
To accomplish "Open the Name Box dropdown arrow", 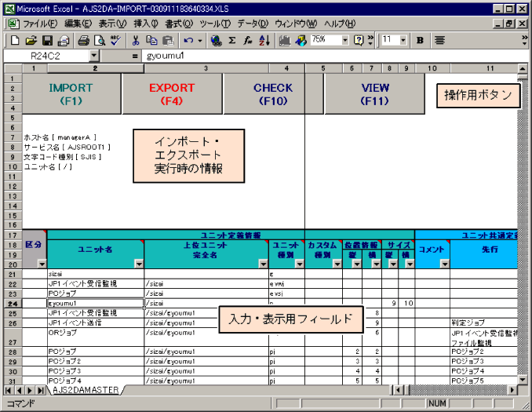I will (94, 56).
